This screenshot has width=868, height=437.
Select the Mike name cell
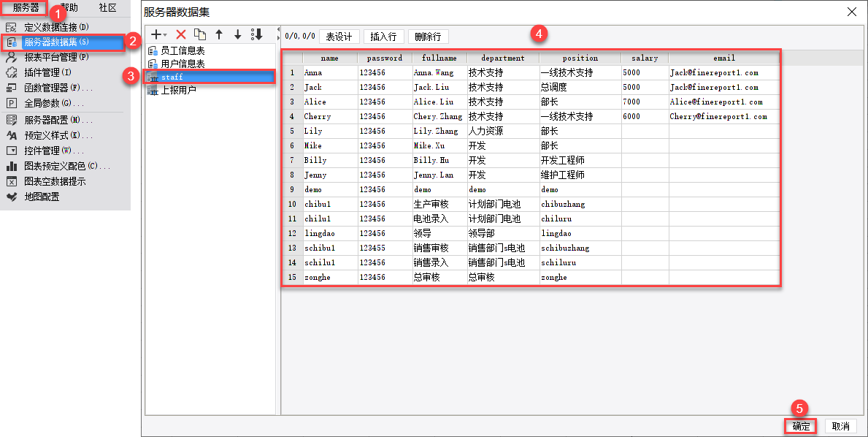330,145
